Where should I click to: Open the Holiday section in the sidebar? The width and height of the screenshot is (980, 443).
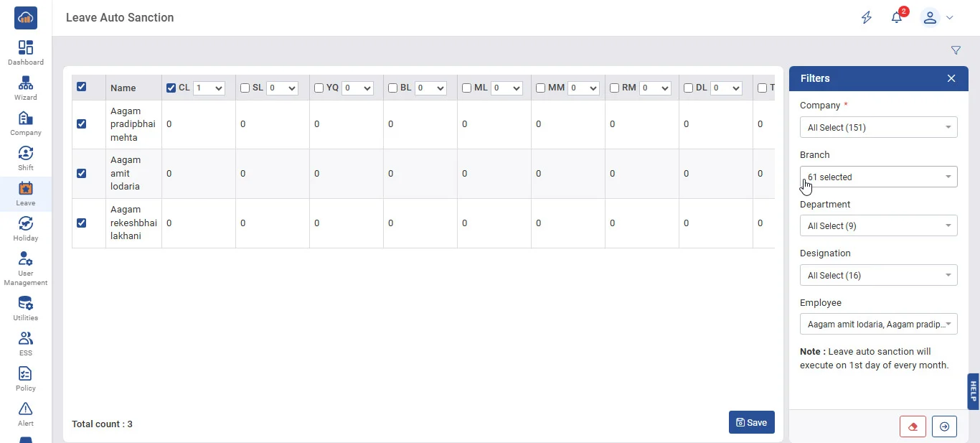[x=26, y=228]
